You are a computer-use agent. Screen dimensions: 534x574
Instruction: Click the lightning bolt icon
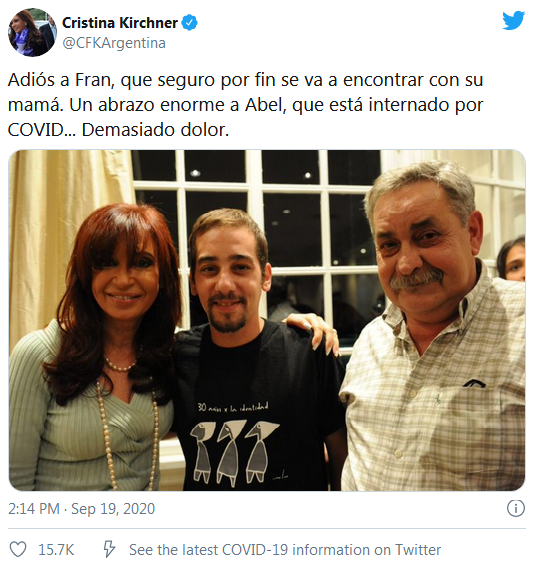coord(109,549)
